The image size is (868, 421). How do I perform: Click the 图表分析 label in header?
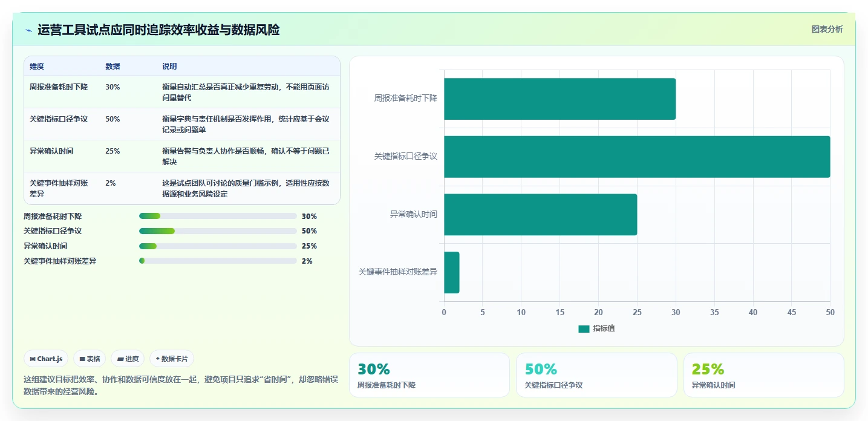click(827, 30)
